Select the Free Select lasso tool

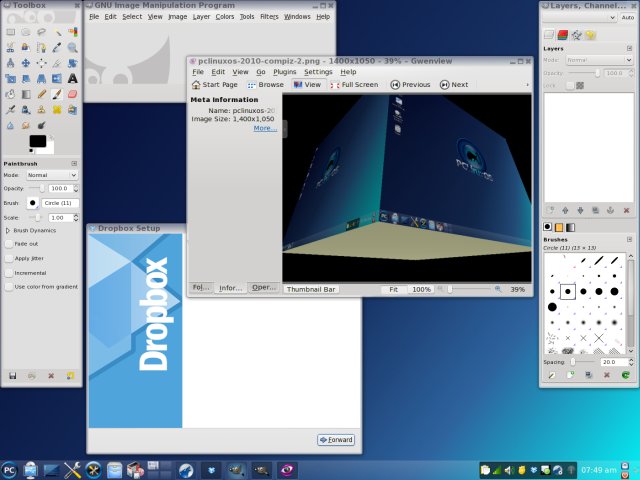point(41,32)
